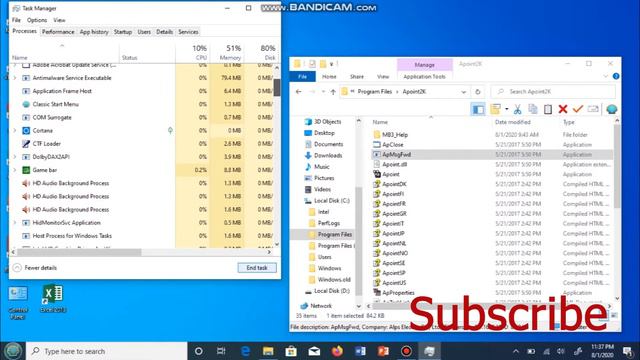Click the Copy icon in Explorer toolbar

pyautogui.click(x=533, y=109)
